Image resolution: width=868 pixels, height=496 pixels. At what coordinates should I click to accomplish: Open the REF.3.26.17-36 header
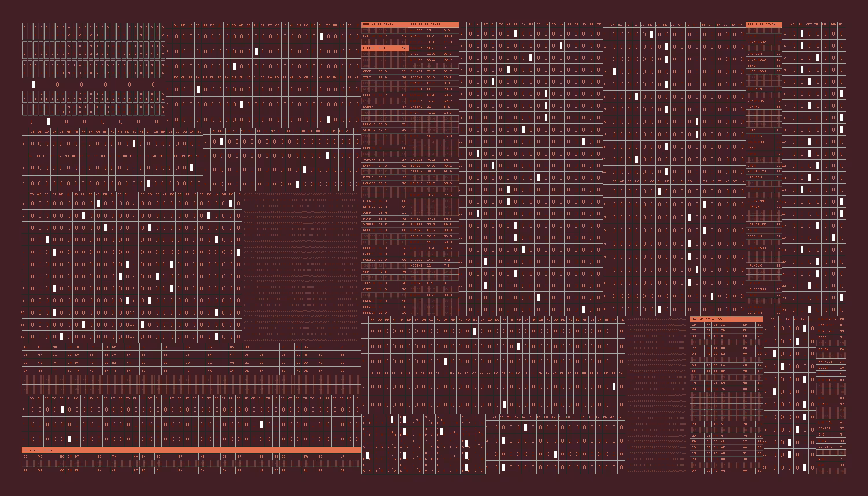(764, 25)
